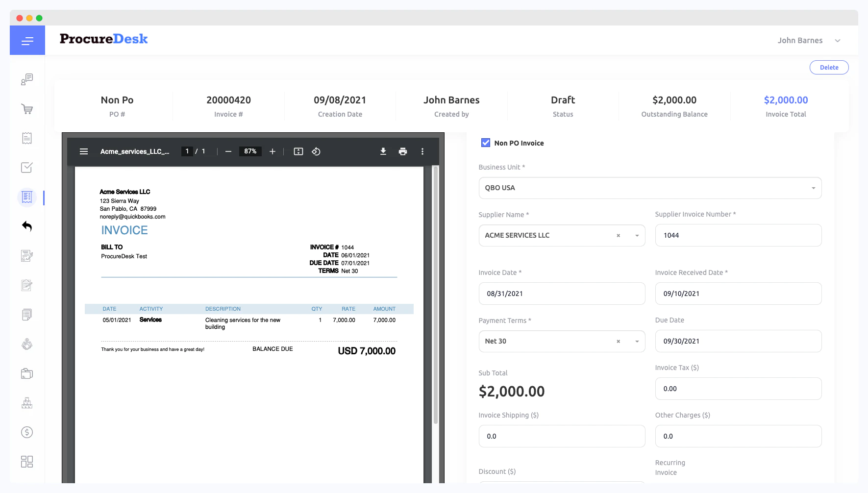Screen dimensions: 868x493
Task: Print the invoice PDF
Action: (x=403, y=151)
